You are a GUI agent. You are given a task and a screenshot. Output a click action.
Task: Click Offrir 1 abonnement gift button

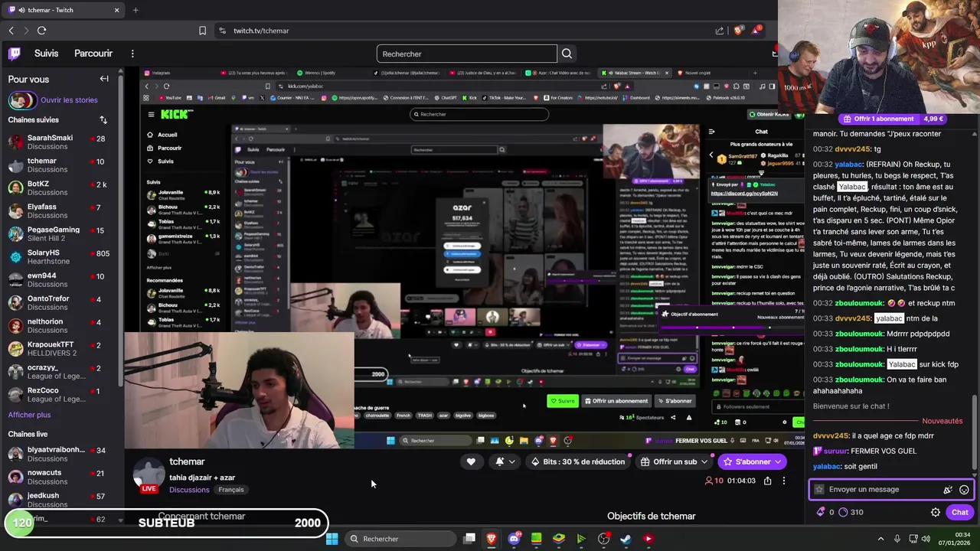[878, 119]
